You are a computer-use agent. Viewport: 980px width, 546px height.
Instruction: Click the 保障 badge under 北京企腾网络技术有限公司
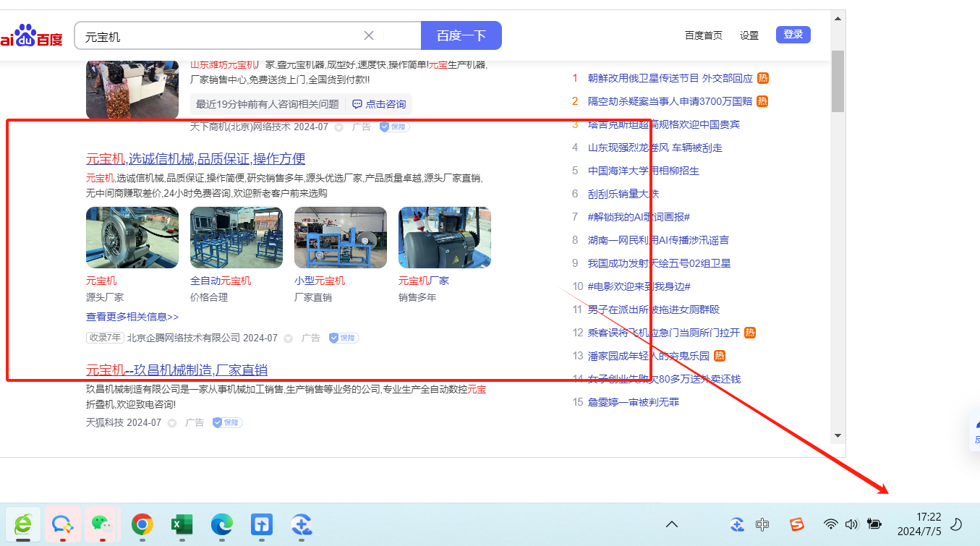(344, 338)
